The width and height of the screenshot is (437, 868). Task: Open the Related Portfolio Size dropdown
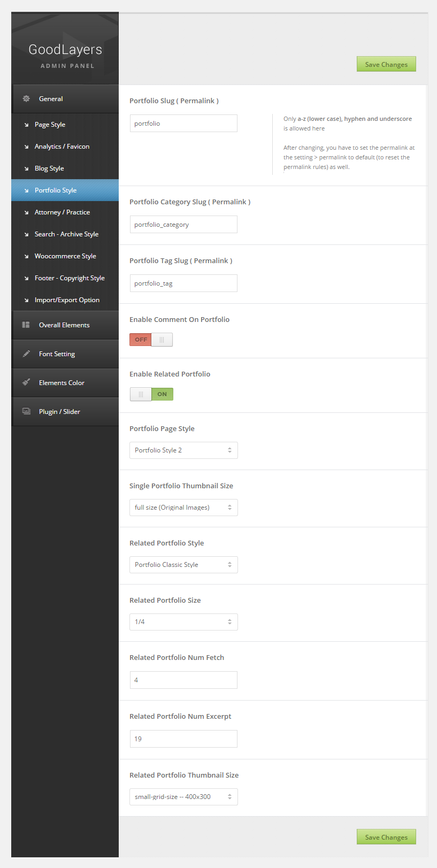[183, 622]
